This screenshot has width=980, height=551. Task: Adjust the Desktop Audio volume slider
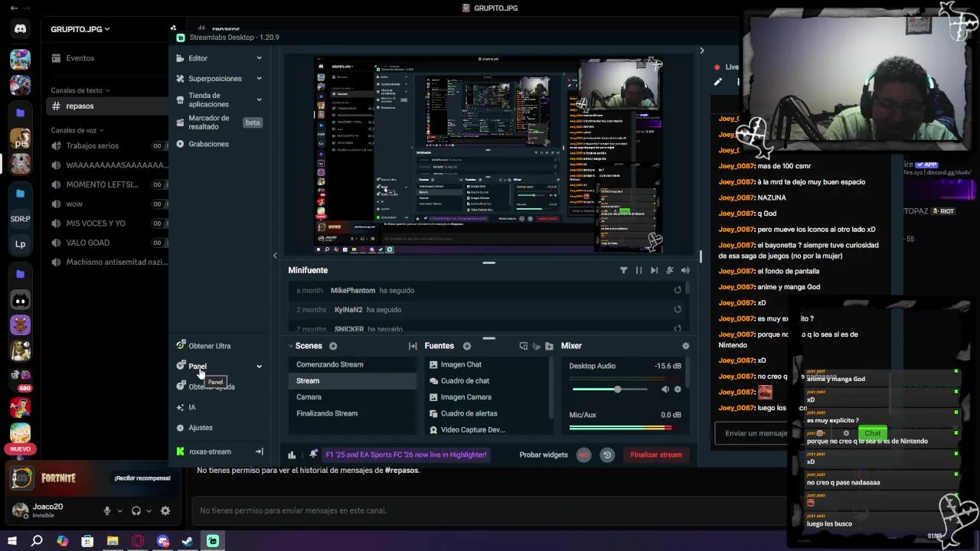(x=611, y=390)
